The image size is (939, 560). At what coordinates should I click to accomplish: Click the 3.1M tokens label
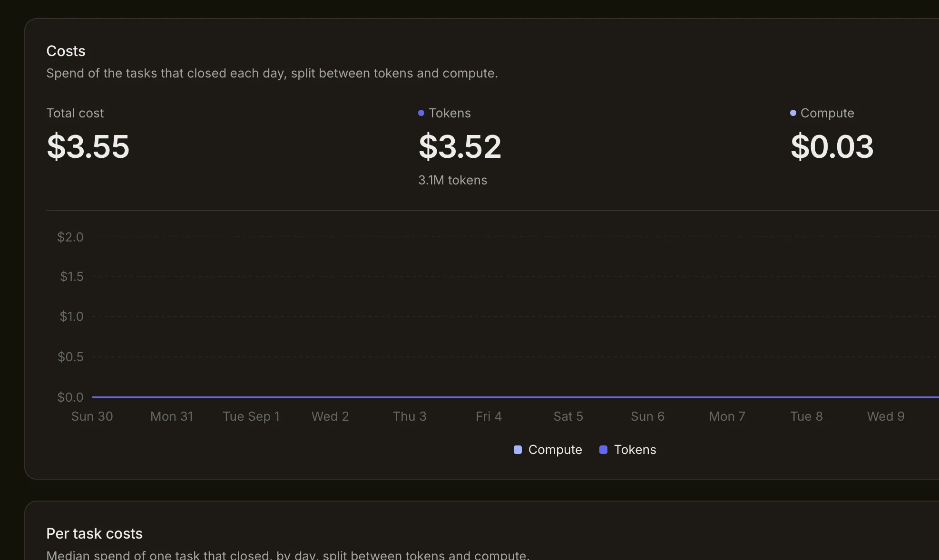click(x=453, y=180)
